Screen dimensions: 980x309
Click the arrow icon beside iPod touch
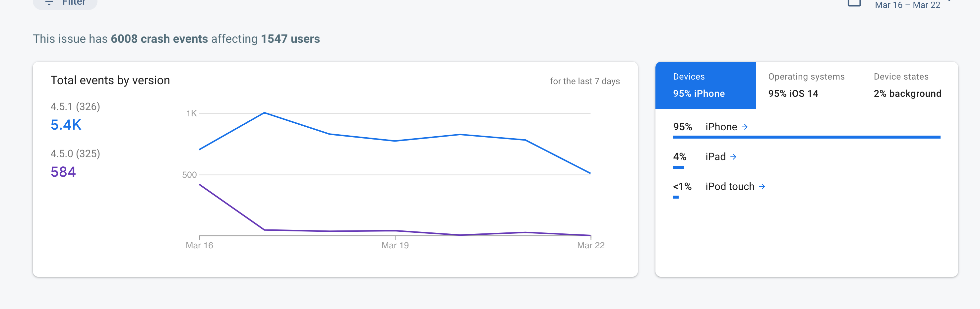pyautogui.click(x=762, y=186)
